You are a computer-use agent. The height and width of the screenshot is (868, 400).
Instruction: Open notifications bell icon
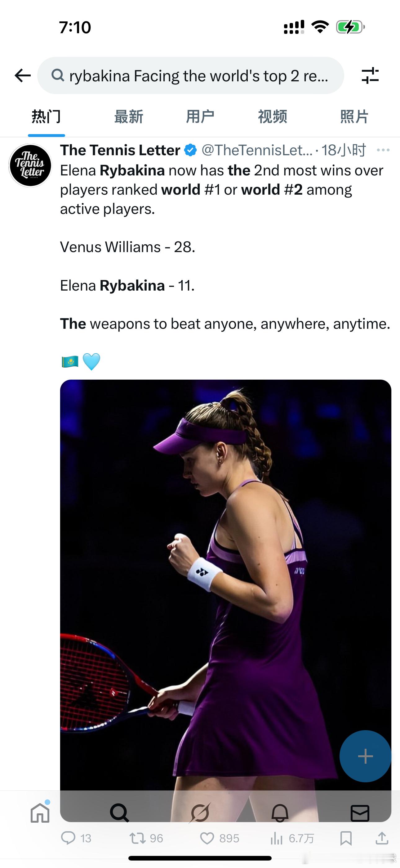[280, 812]
